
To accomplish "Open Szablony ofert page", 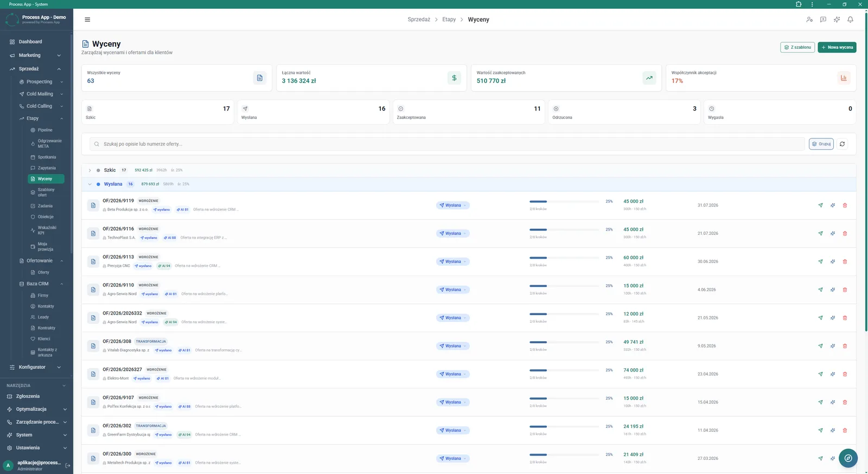I will 46,193.
